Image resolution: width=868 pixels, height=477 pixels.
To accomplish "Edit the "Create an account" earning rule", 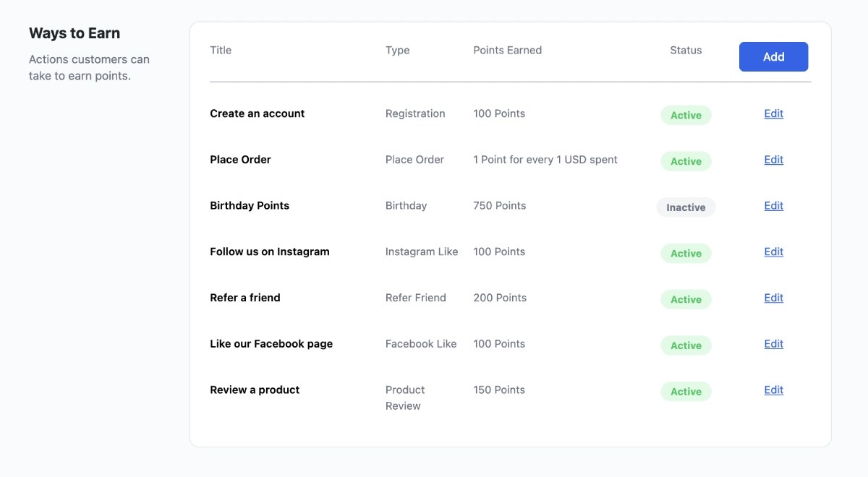I will 773,113.
